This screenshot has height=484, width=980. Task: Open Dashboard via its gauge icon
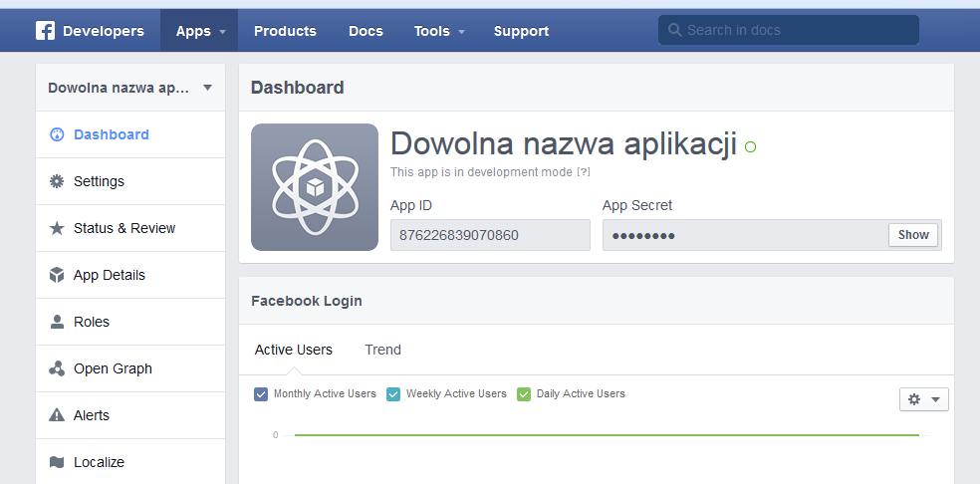coord(57,134)
